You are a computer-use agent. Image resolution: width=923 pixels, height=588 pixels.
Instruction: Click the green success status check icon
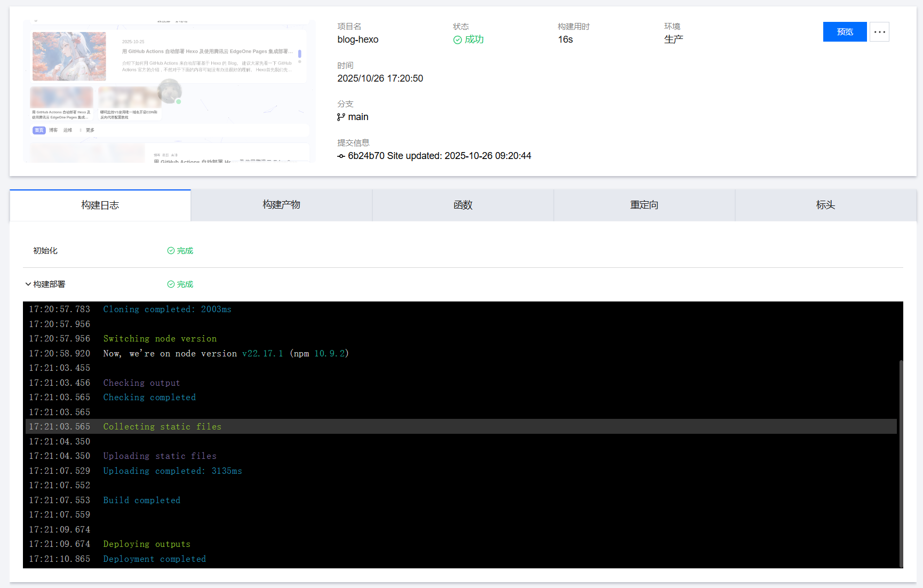(x=457, y=40)
